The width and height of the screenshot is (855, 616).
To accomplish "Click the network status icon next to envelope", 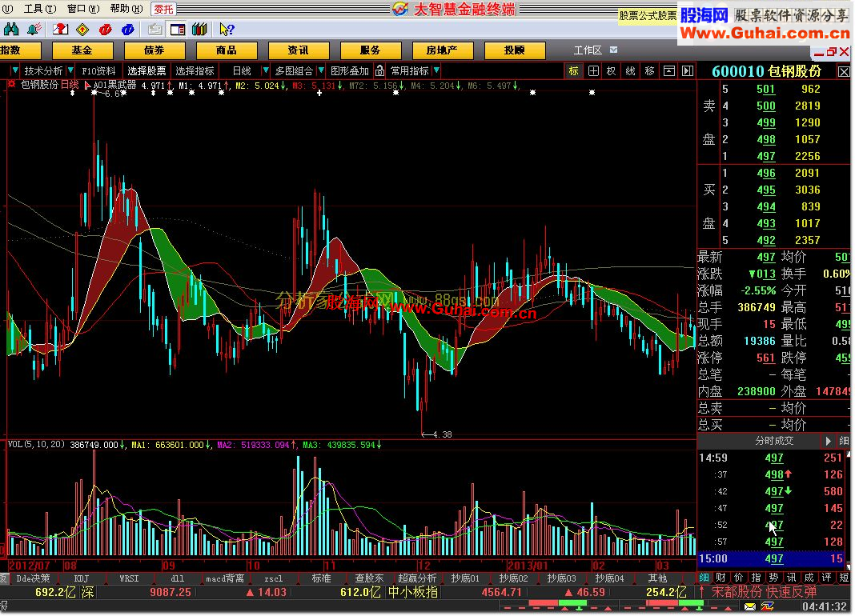I will (769, 606).
